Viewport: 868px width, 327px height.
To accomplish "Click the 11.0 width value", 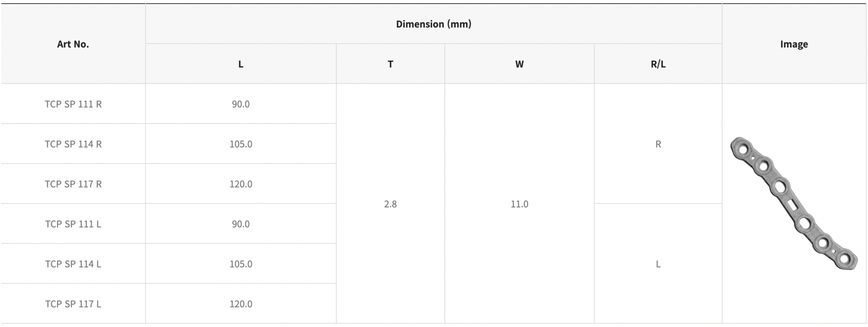I will point(519,204).
